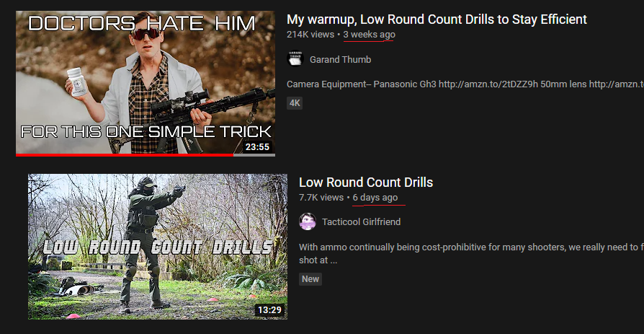The height and width of the screenshot is (334, 644).
Task: Click the red watched progress bar
Action: [125, 155]
